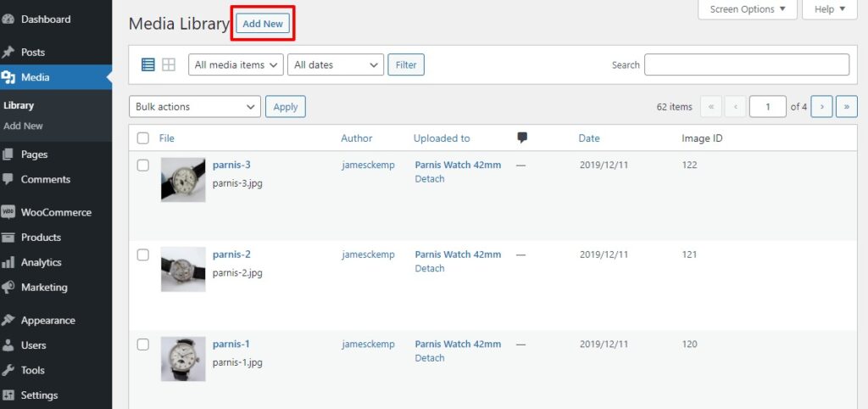Screen dimensions: 868x409
Task: Tick the checkbox for parnis-3
Action: coord(143,165)
